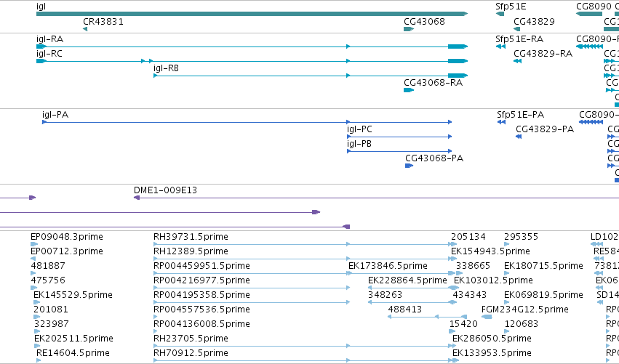
Task: Click the 488413 feature label
Action: pyautogui.click(x=405, y=310)
